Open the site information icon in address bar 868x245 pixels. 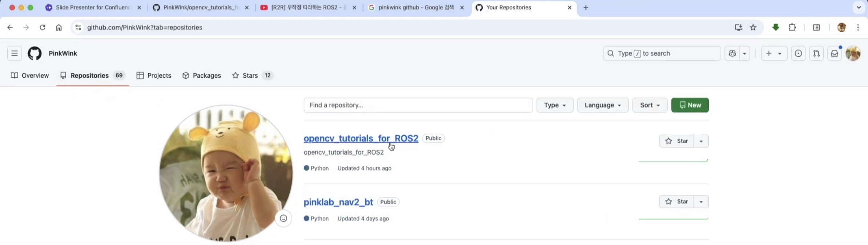78,28
